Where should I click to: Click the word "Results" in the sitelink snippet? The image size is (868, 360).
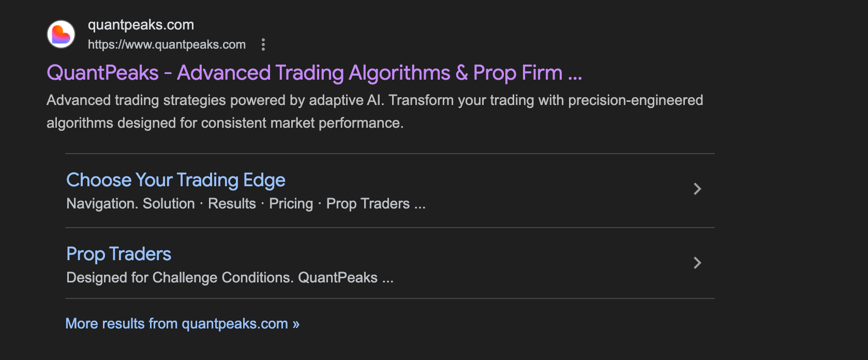click(x=232, y=204)
